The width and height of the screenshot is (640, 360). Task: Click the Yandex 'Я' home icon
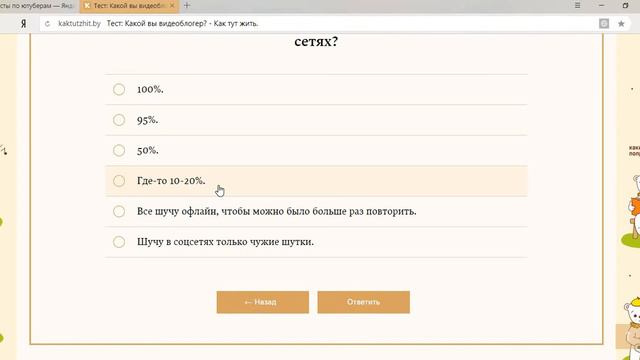pos(24,24)
